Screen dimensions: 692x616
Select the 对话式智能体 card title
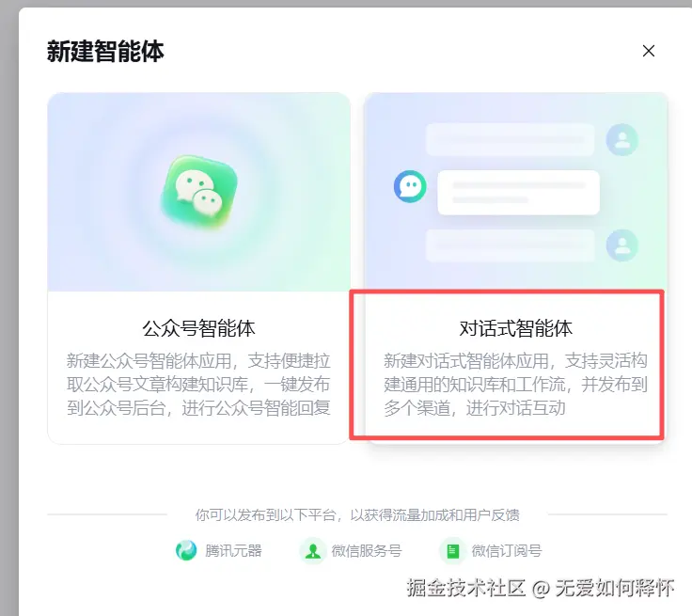(x=516, y=328)
